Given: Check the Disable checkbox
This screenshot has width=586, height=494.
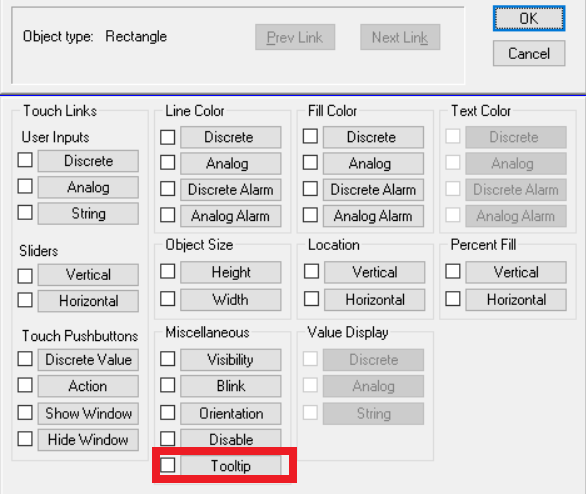Looking at the screenshot, I should tap(167, 439).
